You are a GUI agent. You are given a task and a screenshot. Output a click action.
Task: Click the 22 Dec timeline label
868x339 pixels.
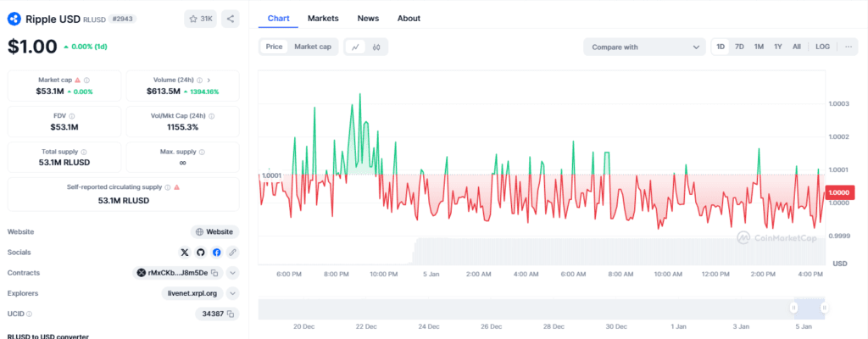point(366,326)
